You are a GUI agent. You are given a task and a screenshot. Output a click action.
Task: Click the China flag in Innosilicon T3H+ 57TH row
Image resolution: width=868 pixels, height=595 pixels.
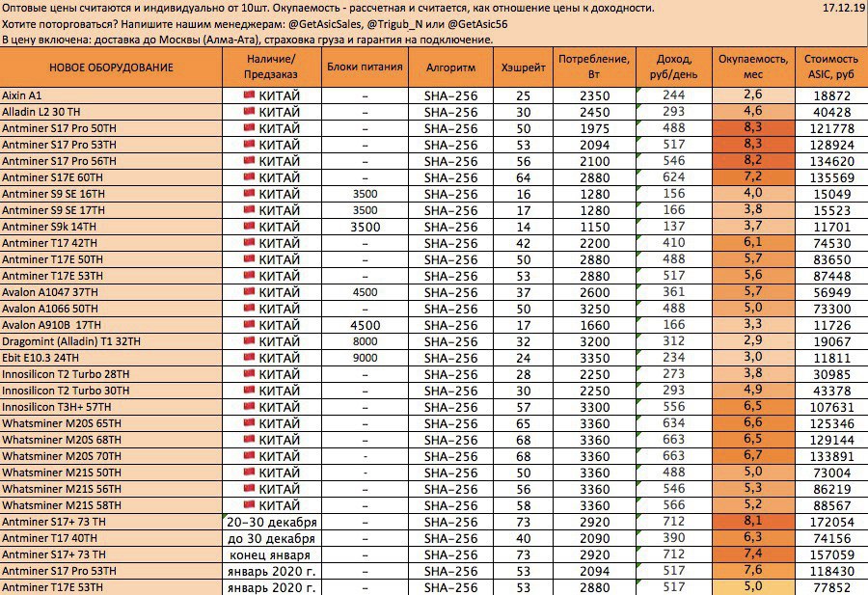[249, 406]
